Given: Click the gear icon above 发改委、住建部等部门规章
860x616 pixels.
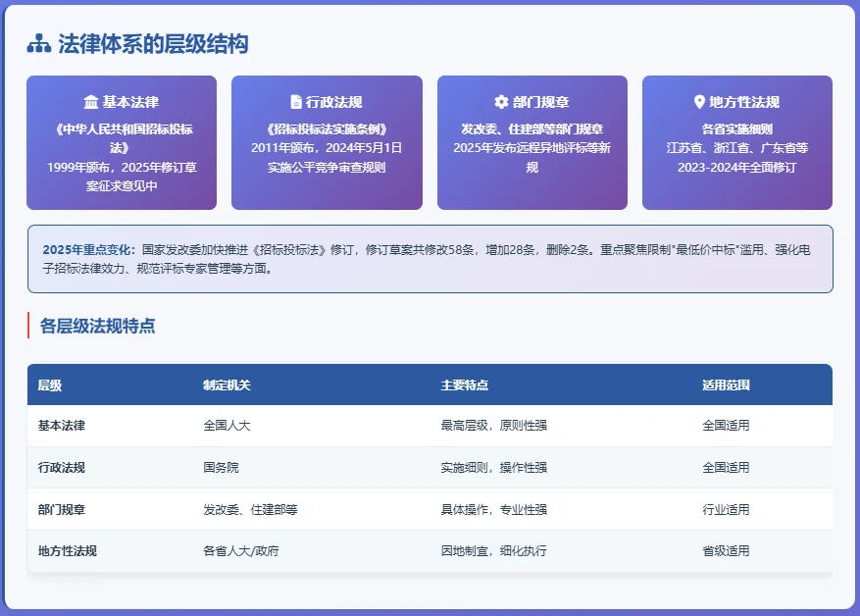Looking at the screenshot, I should tap(500, 100).
